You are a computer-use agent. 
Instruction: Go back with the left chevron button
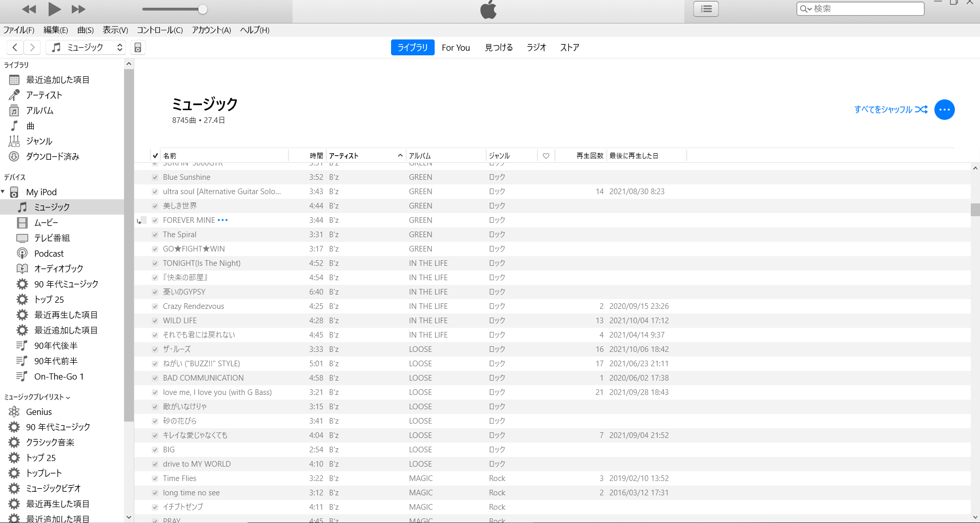[15, 48]
